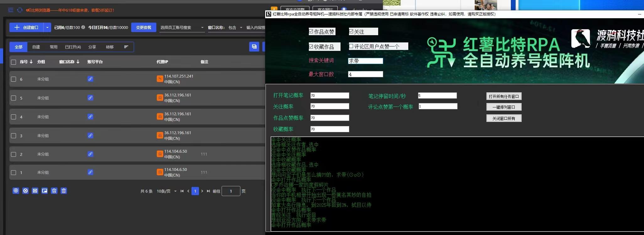
Task: Click the 笔记停留时间/秒 input field
Action: (x=437, y=96)
